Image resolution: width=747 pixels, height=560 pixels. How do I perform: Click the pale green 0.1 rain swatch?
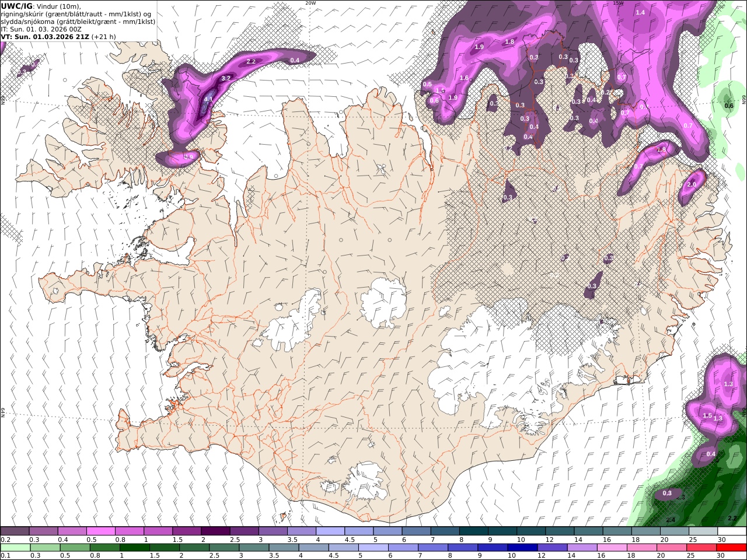coord(15,547)
